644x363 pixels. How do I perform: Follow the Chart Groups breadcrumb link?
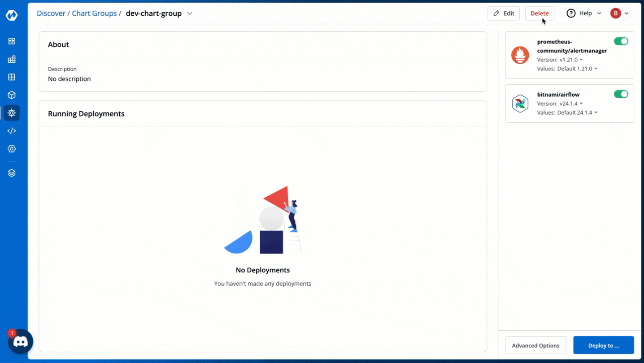pyautogui.click(x=94, y=13)
